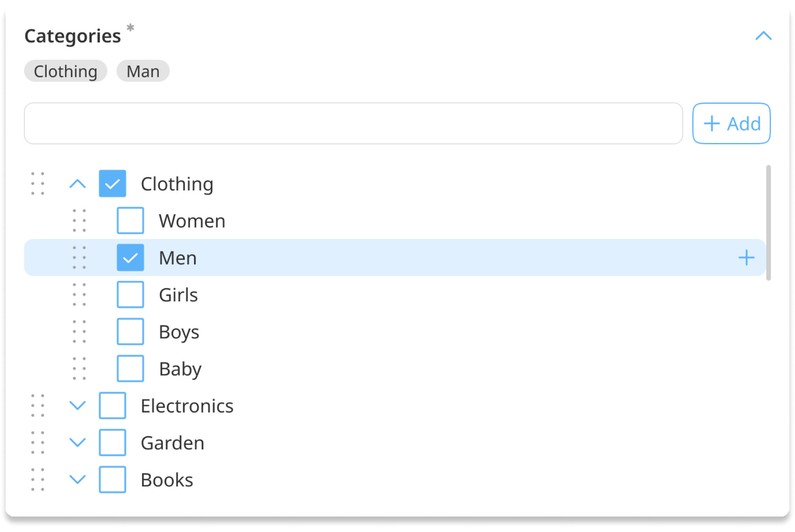Screen dimensions: 795x532
Task: Click the add subcategory icon for Men
Action: pyautogui.click(x=746, y=257)
